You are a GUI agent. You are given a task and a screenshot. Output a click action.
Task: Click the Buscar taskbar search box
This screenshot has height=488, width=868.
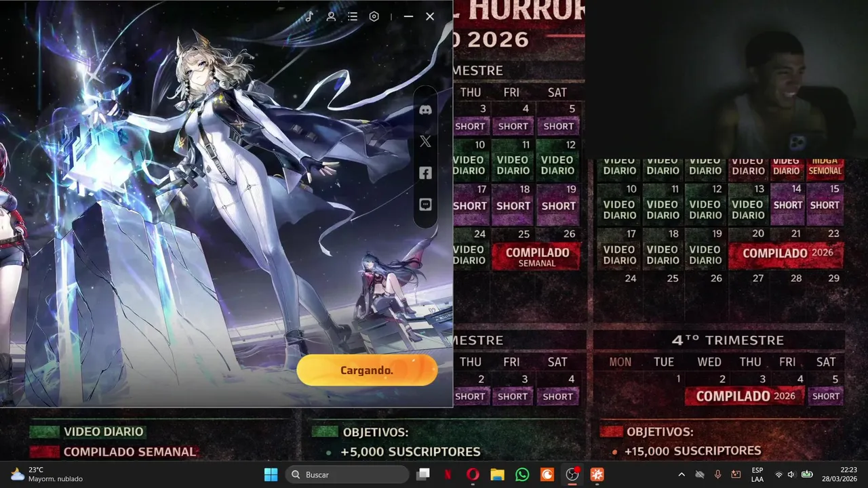347,474
